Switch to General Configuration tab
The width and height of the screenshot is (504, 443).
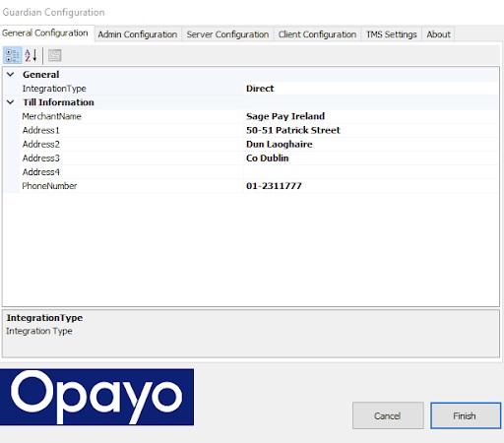point(45,33)
